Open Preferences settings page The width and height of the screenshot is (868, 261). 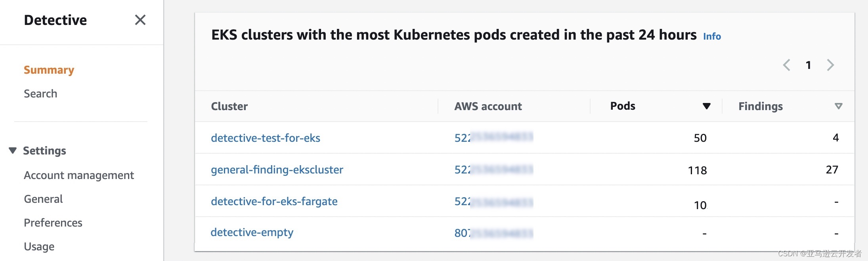click(53, 223)
